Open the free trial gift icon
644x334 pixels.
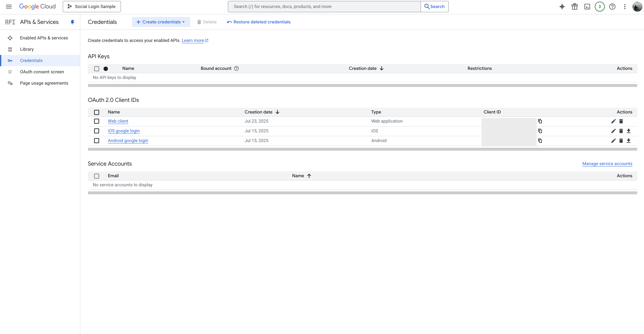[x=575, y=7]
